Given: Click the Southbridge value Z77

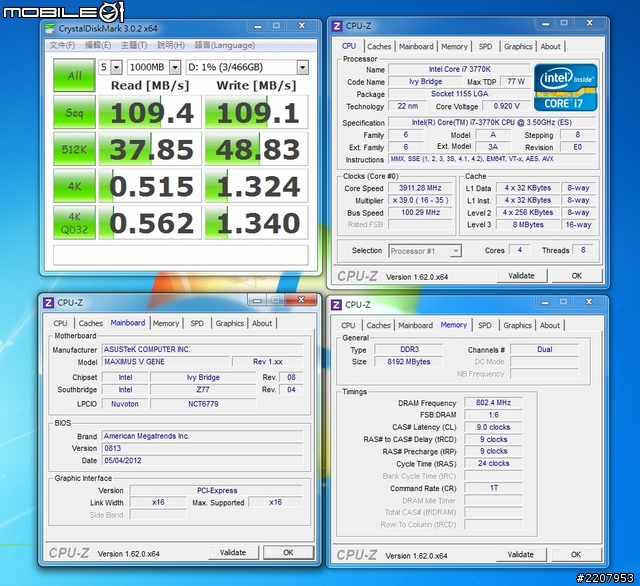Looking at the screenshot, I should coord(203,390).
